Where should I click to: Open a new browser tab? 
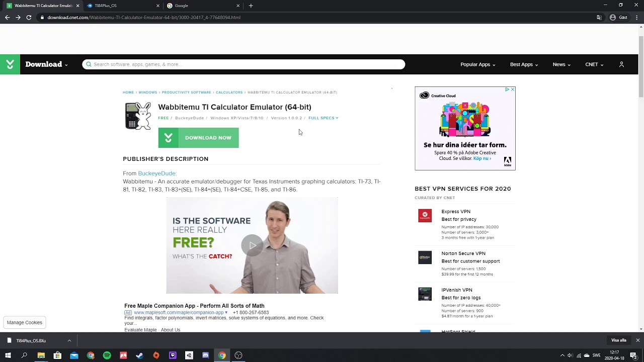pos(251,6)
